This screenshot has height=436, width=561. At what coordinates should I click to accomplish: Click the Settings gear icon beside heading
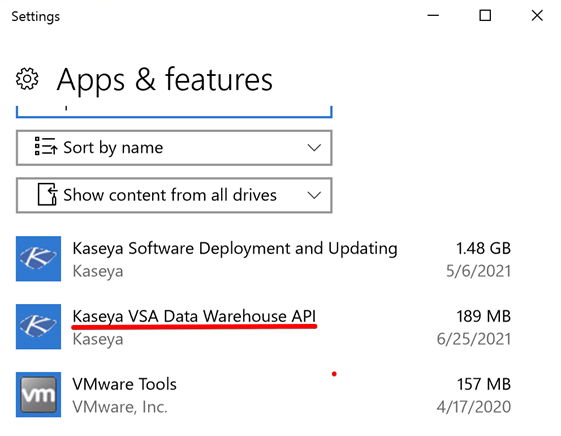coord(27,79)
